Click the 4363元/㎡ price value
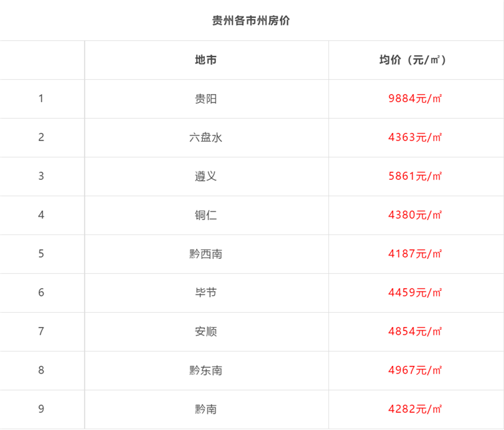Viewport: 504px width, 430px height. 415,138
